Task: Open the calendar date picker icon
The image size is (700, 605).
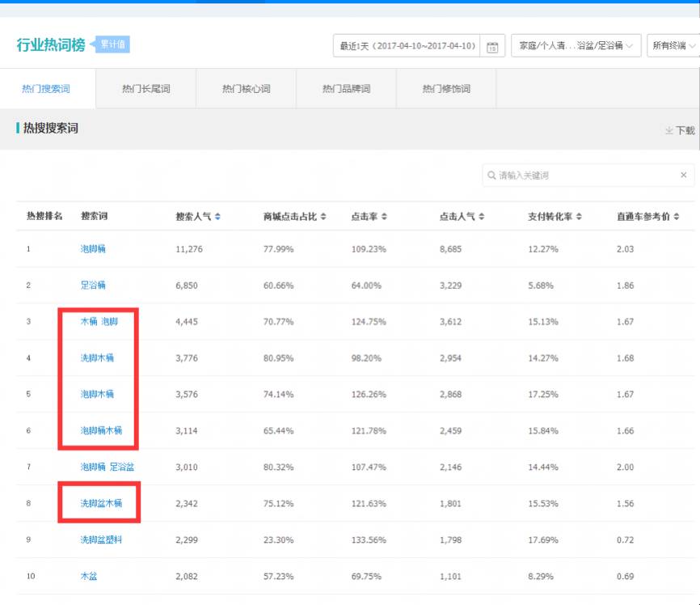Action: [492, 46]
